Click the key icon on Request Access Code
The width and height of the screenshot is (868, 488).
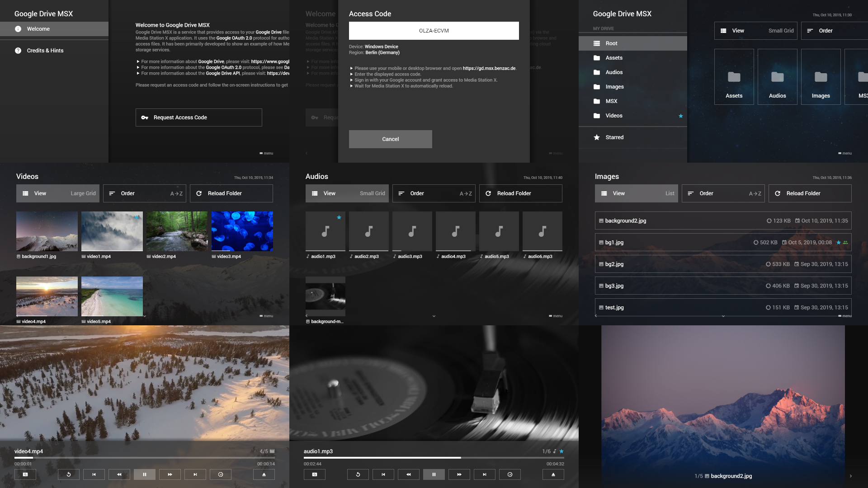point(145,117)
